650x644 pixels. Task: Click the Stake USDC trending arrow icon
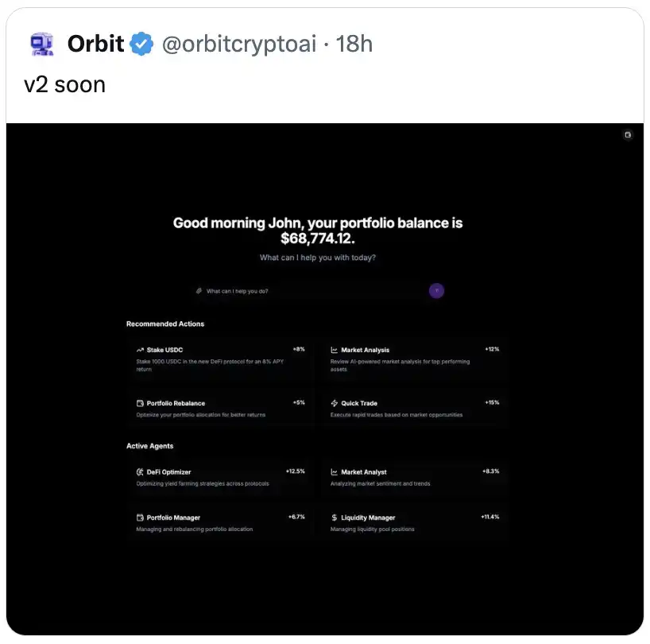tap(140, 350)
